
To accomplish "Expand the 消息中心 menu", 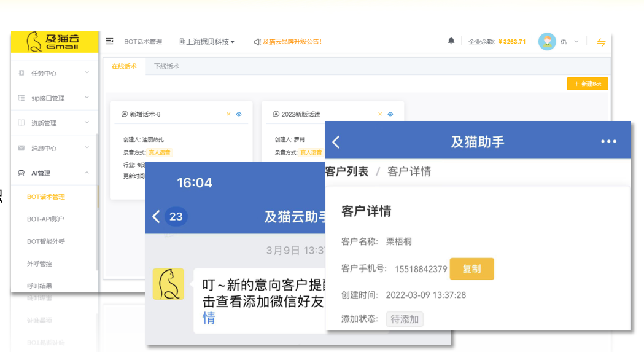I will tap(87, 147).
